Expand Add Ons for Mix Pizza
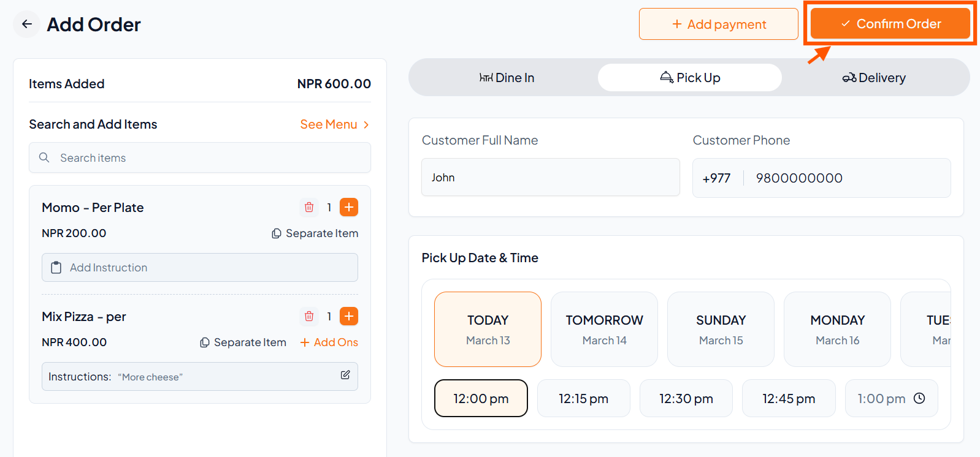The width and height of the screenshot is (980, 457). pyautogui.click(x=329, y=342)
